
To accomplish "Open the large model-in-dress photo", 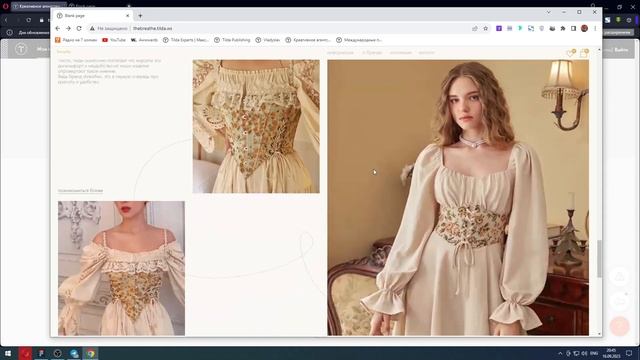I will [458, 198].
